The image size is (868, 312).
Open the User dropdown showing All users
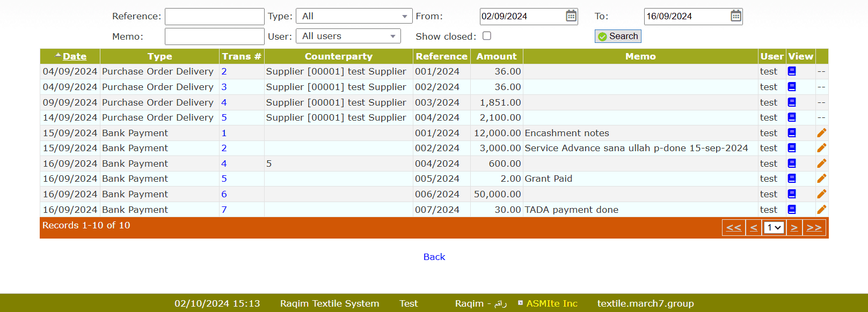(348, 36)
